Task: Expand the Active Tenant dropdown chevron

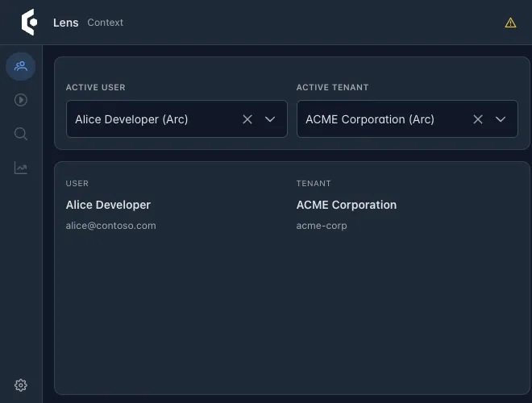Action: [501, 119]
